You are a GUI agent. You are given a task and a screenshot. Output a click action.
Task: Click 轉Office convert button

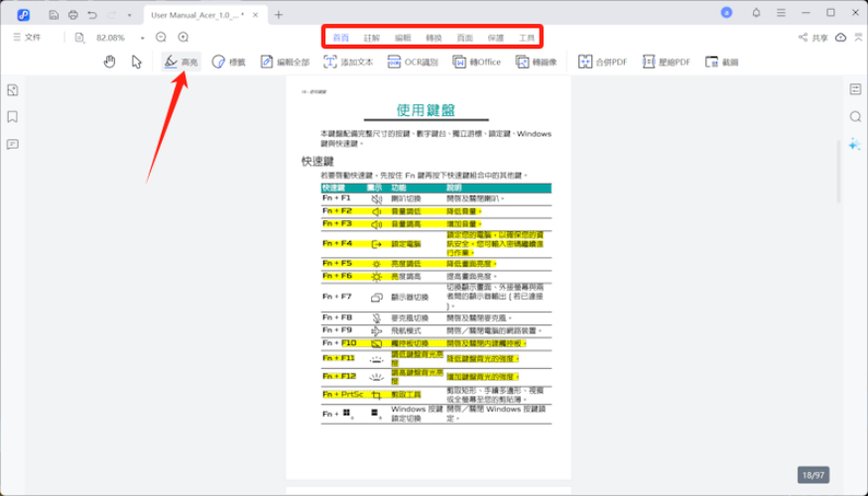pos(476,62)
